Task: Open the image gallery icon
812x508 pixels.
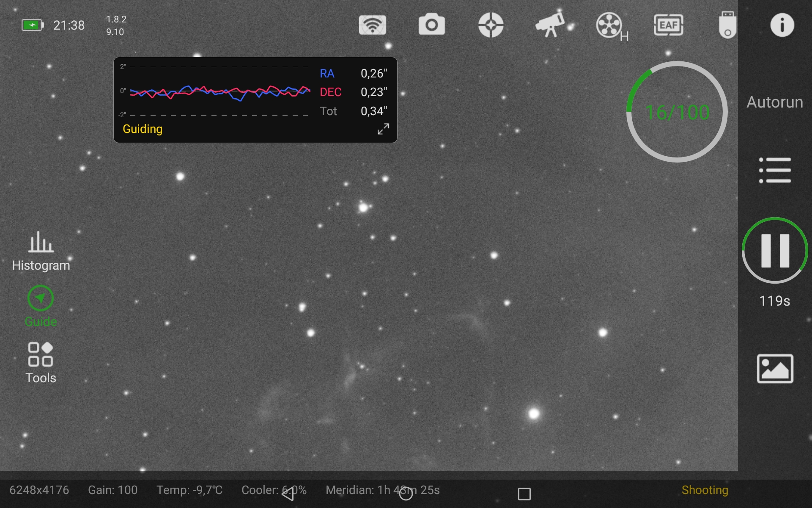Action: click(x=775, y=369)
